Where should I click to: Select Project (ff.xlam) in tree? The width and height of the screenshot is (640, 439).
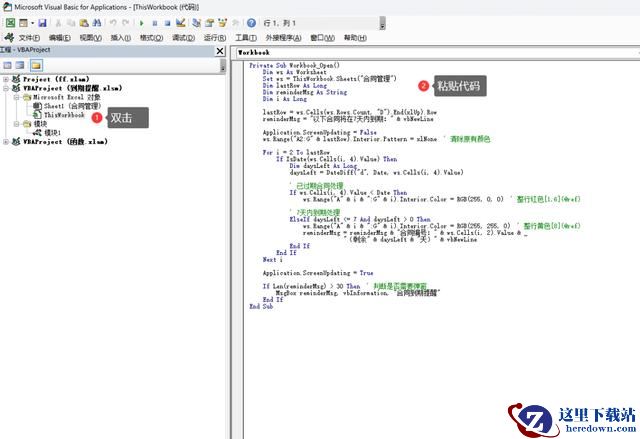pyautogui.click(x=56, y=79)
